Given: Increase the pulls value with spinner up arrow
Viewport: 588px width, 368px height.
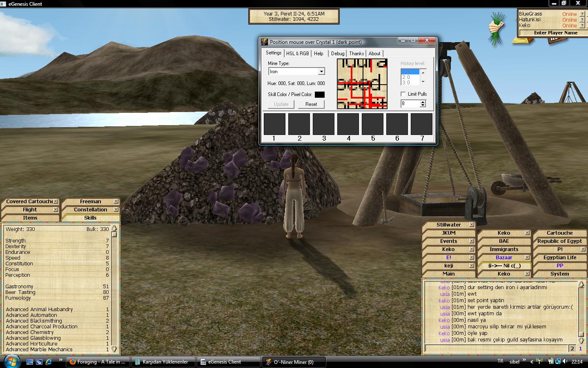Looking at the screenshot, I should (423, 102).
